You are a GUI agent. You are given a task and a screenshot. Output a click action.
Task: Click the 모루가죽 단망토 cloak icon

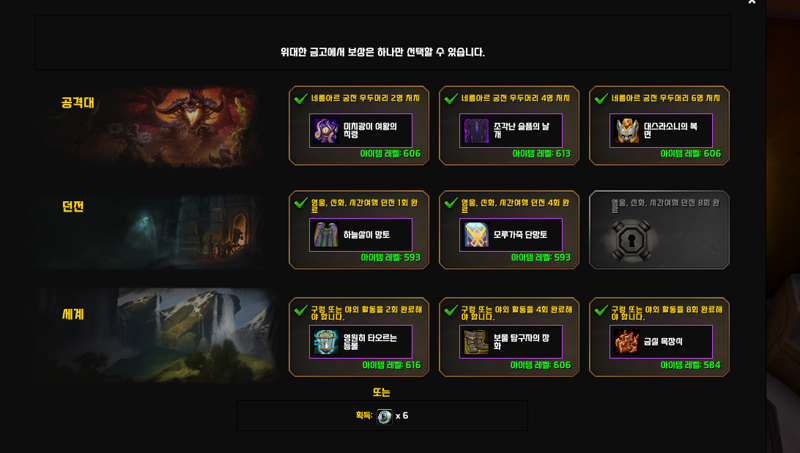(x=476, y=235)
